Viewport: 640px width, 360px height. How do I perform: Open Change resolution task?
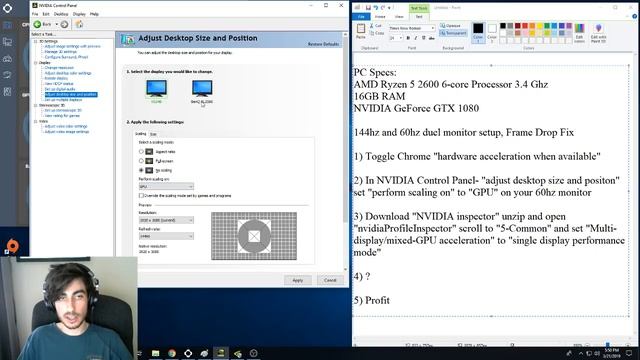[x=59, y=68]
